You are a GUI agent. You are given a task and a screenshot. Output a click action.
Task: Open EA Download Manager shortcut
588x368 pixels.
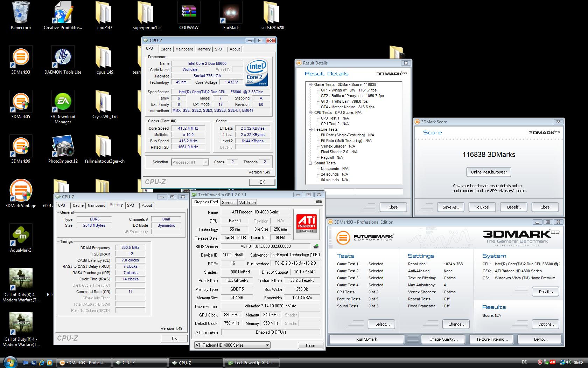tap(63, 107)
